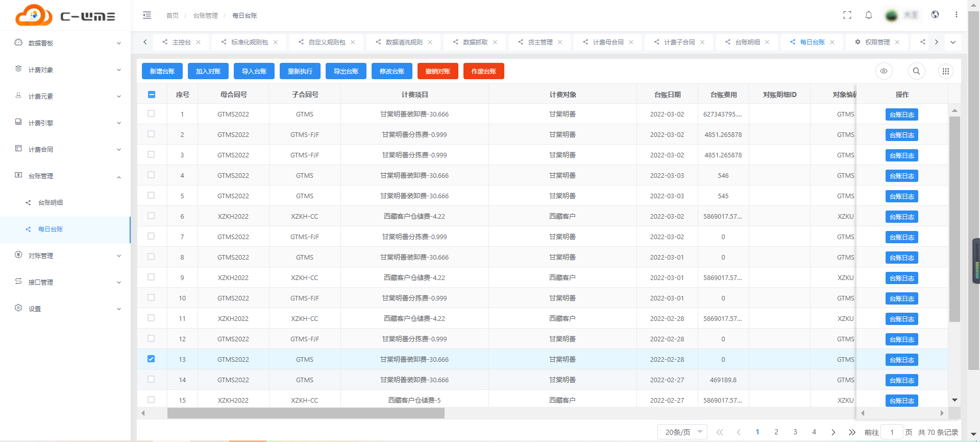This screenshot has width=980, height=442.
Task: Expand the 计费对象 sidebar menu
Action: click(65, 69)
